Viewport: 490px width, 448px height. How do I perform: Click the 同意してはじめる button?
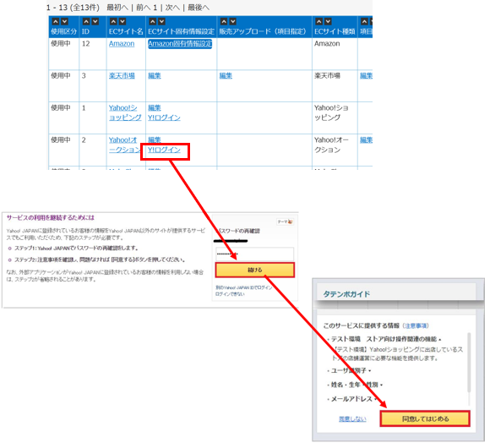tap(425, 418)
